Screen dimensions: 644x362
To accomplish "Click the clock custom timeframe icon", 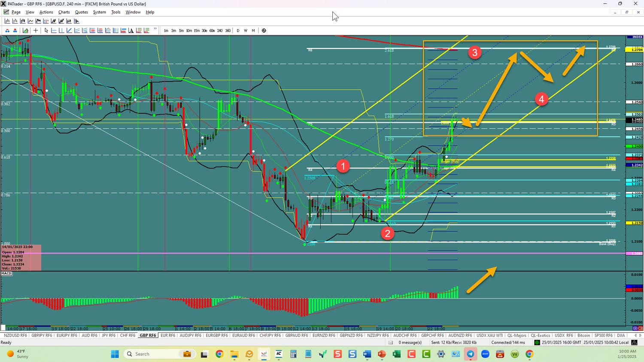I will pyautogui.click(x=264, y=30).
